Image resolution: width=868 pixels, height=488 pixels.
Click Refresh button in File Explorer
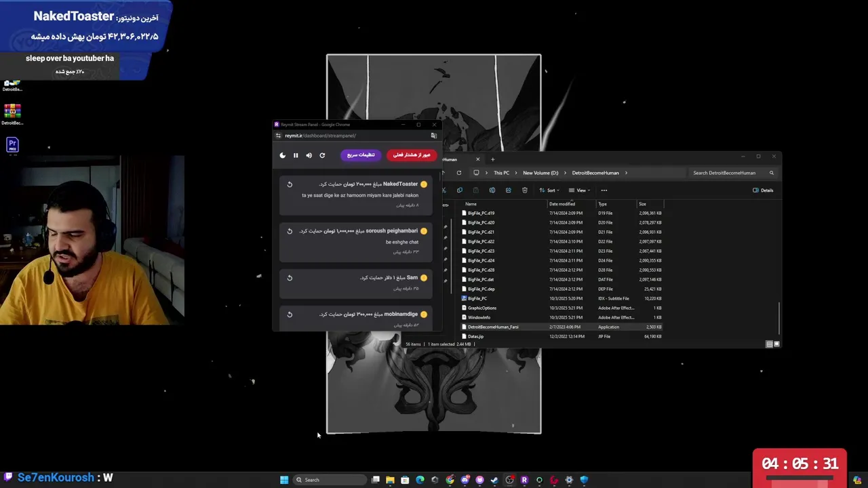[x=459, y=173]
